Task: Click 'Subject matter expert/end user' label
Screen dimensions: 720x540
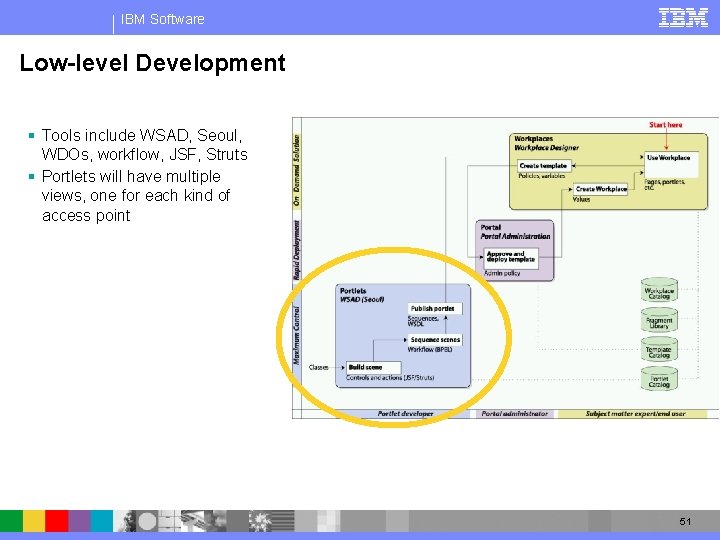Action: coord(636,414)
